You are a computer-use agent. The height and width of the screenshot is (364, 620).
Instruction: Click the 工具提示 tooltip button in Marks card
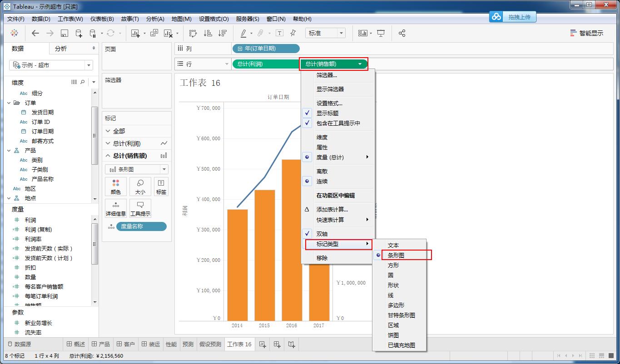(x=140, y=208)
